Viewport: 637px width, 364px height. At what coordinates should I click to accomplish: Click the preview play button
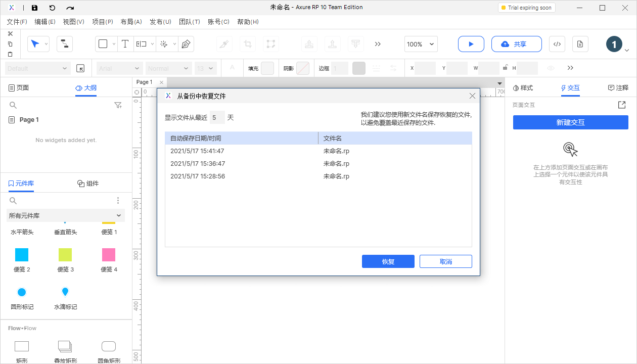(471, 44)
